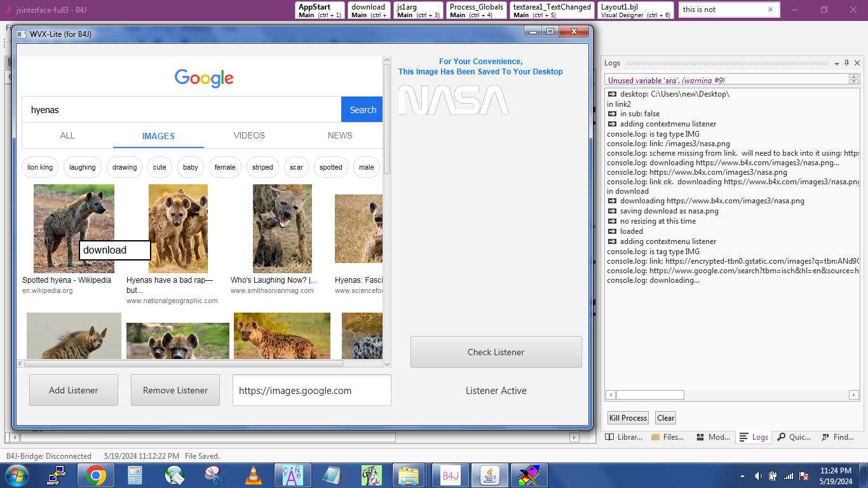Open VLC media player from taskbar
Image resolution: width=868 pixels, height=488 pixels.
click(x=254, y=475)
